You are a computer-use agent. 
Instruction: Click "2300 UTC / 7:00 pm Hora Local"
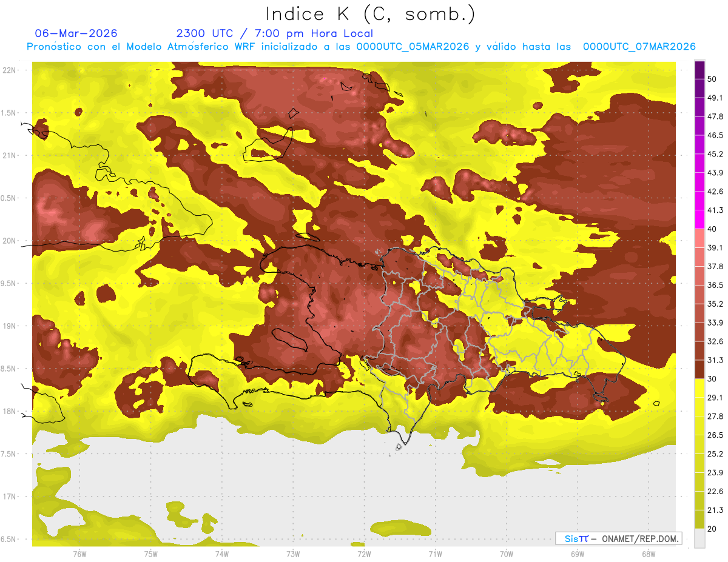(275, 33)
